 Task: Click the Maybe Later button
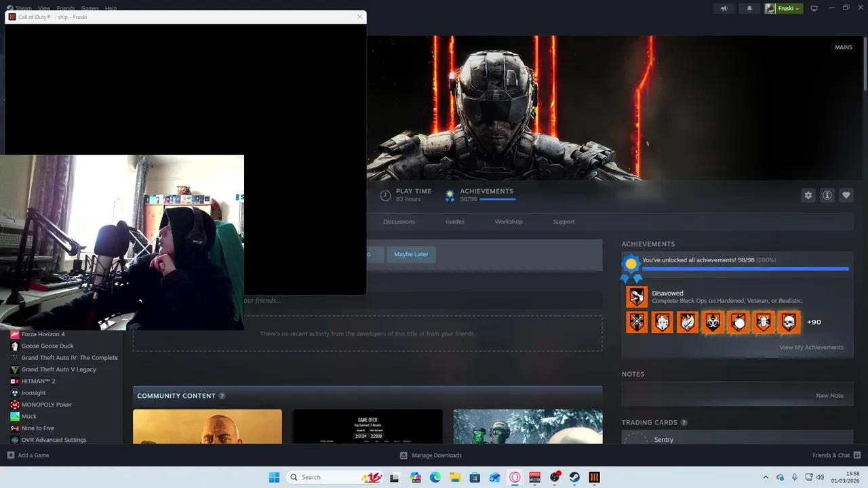click(411, 254)
